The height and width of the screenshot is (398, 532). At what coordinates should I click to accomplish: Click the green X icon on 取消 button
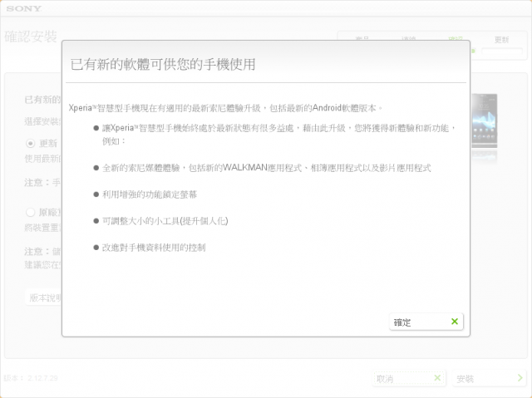(x=437, y=378)
